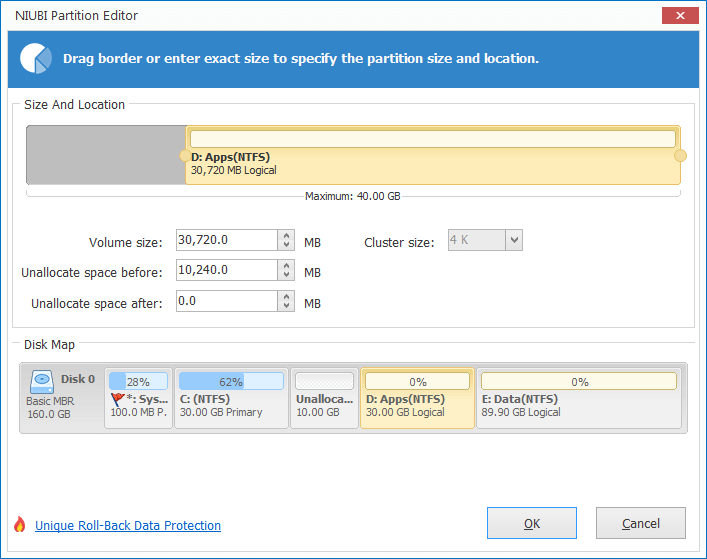Select C: (NTFS) partition in Disk Map
The width and height of the screenshot is (707, 559).
click(231, 399)
